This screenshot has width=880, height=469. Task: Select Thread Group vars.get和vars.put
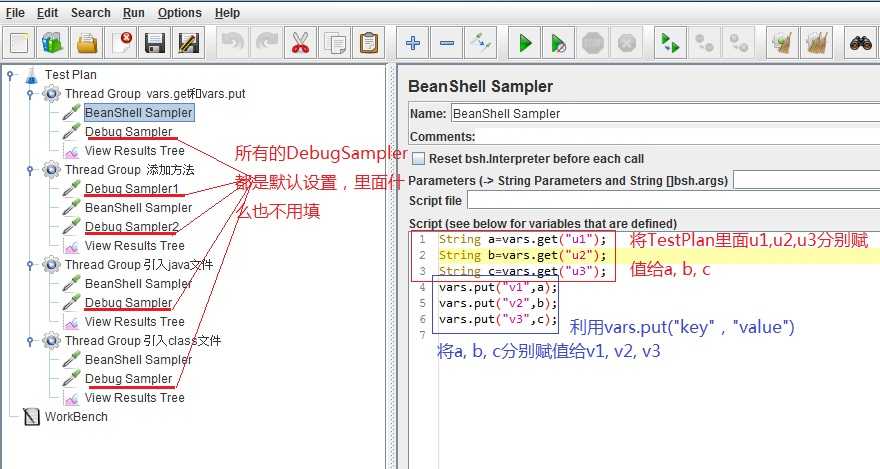click(x=155, y=94)
